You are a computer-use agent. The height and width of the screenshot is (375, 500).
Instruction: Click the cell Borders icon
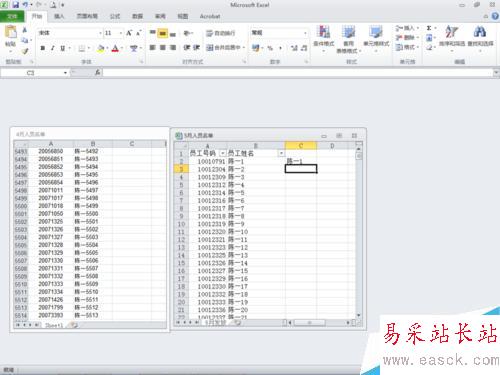82,49
